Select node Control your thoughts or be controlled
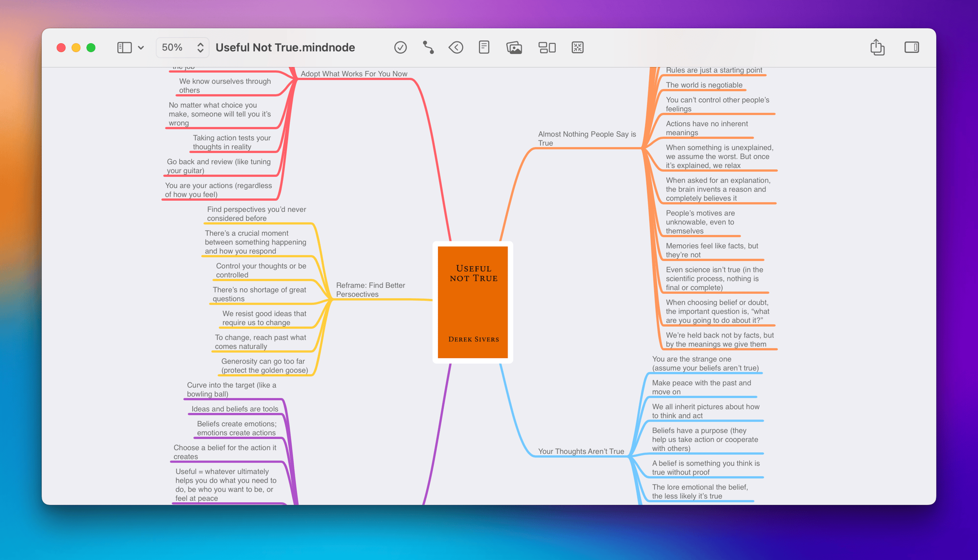 click(x=261, y=270)
